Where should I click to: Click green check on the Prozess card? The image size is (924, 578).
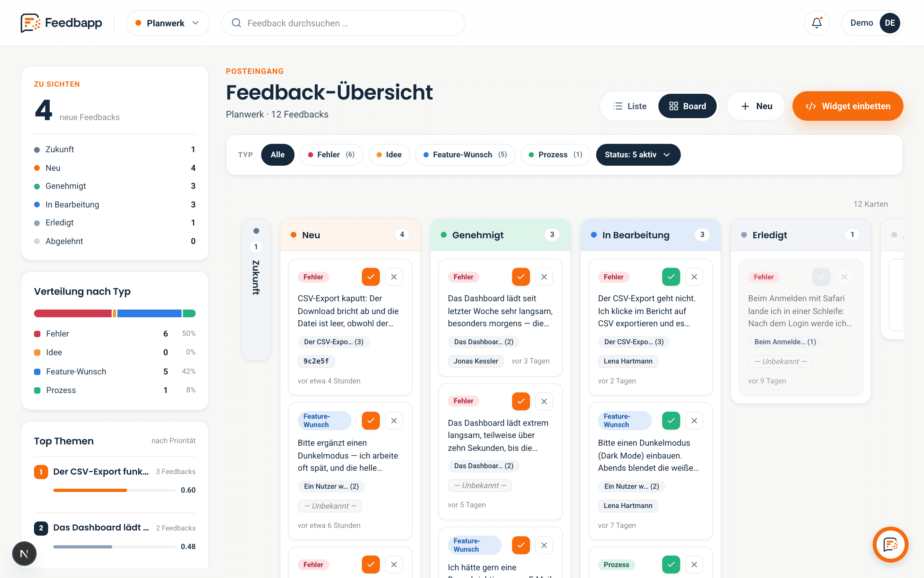[671, 564]
